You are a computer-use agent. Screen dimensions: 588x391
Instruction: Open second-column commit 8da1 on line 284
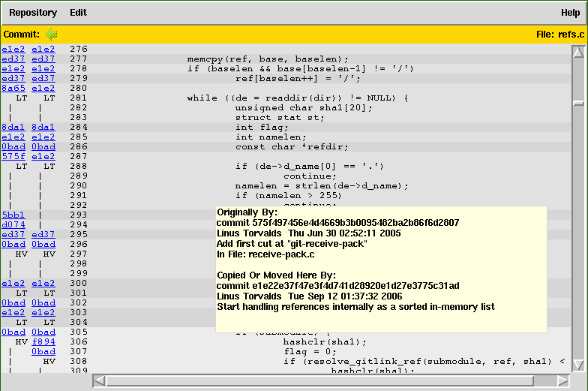[x=43, y=128]
